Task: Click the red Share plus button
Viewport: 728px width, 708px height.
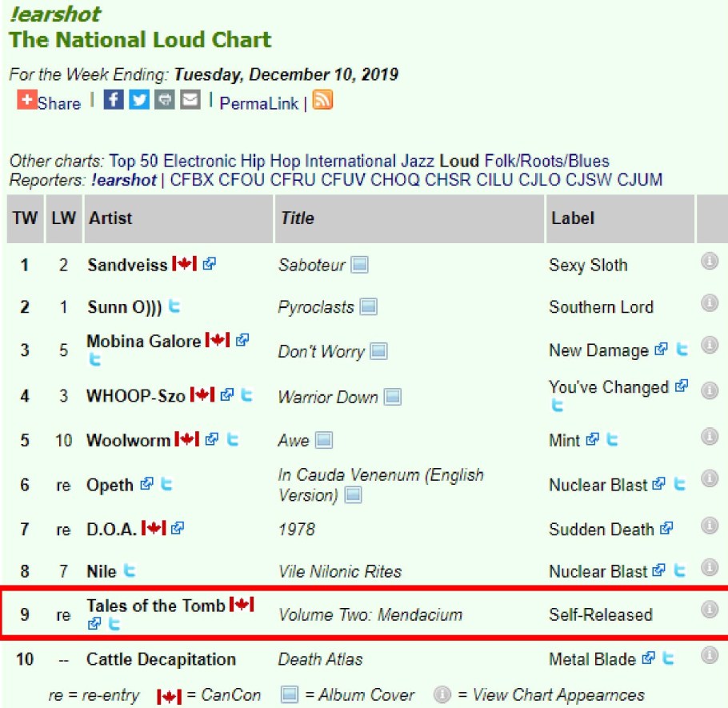Action: (x=27, y=101)
